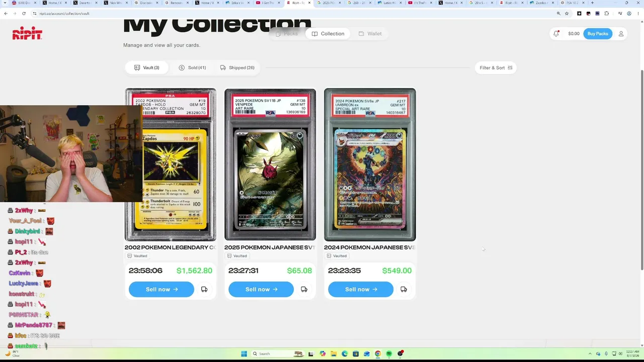Open the Windows Start menu
This screenshot has height=362, width=644.
244,353
